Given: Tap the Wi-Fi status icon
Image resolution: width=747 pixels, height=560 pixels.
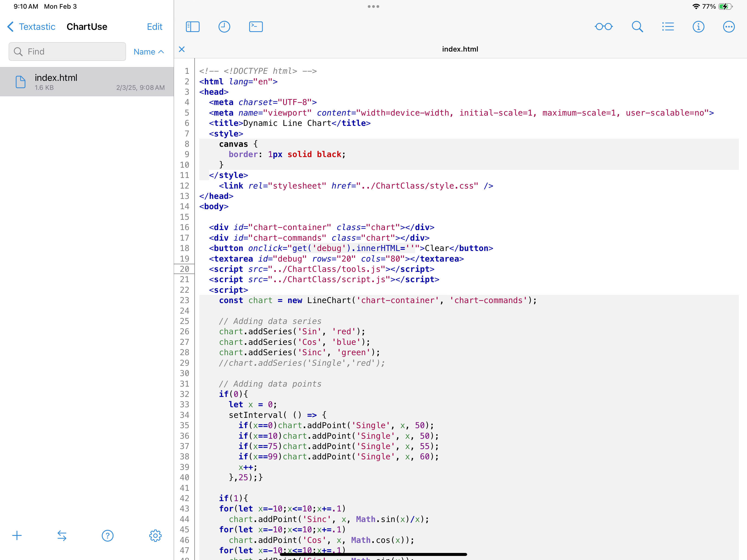Looking at the screenshot, I should tap(696, 7).
